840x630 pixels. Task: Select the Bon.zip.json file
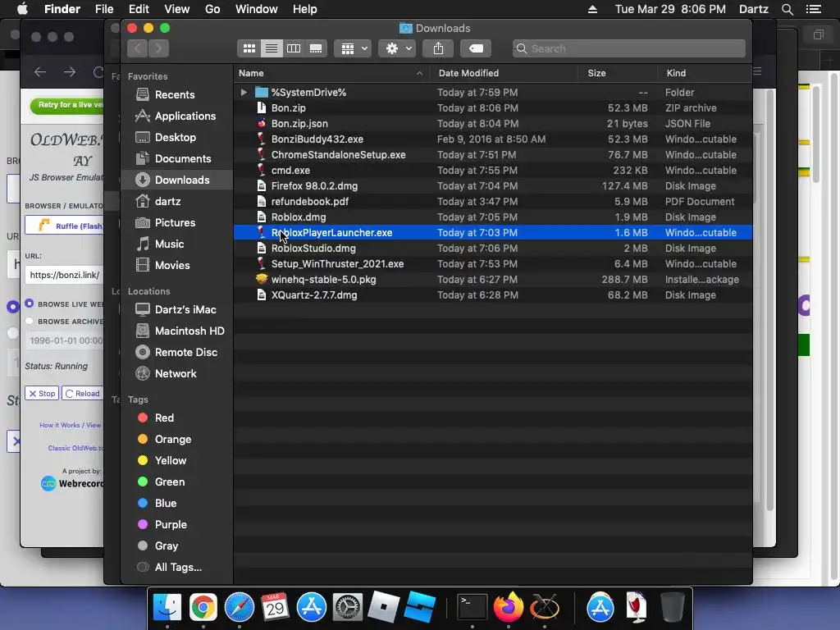click(x=493, y=124)
